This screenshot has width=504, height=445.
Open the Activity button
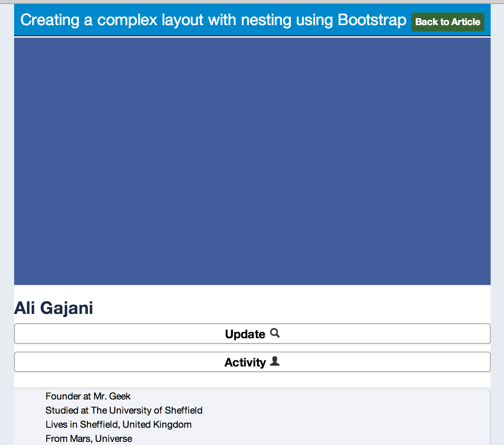pyautogui.click(x=252, y=362)
